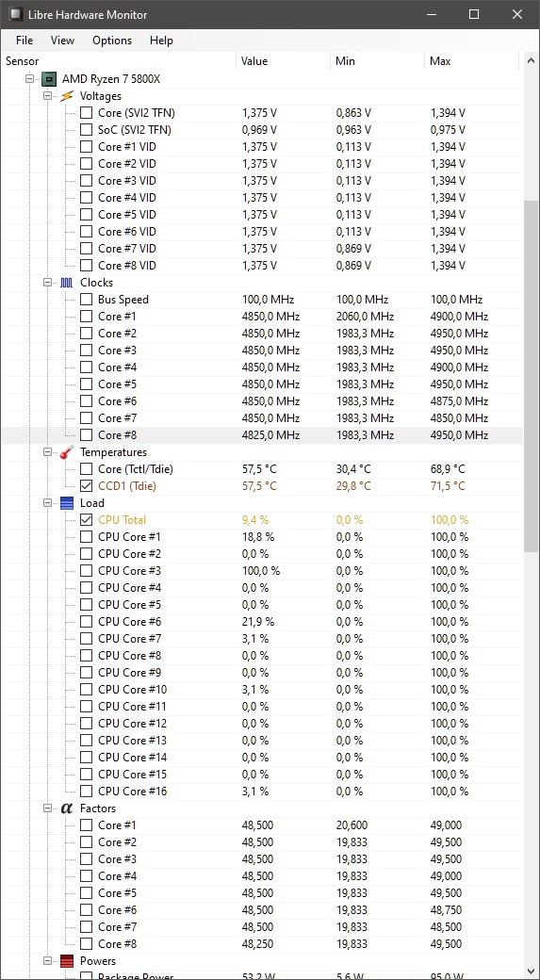Click the scrollbar up arrow

(x=531, y=61)
